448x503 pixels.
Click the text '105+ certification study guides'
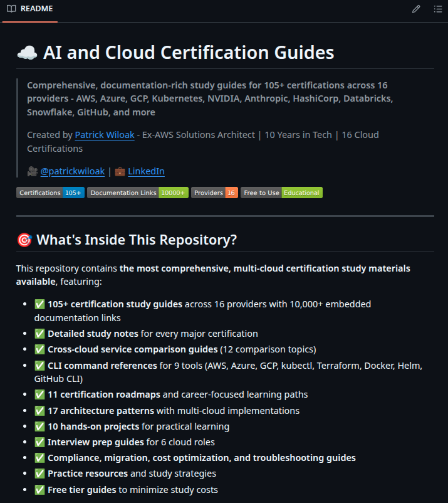[x=115, y=304]
